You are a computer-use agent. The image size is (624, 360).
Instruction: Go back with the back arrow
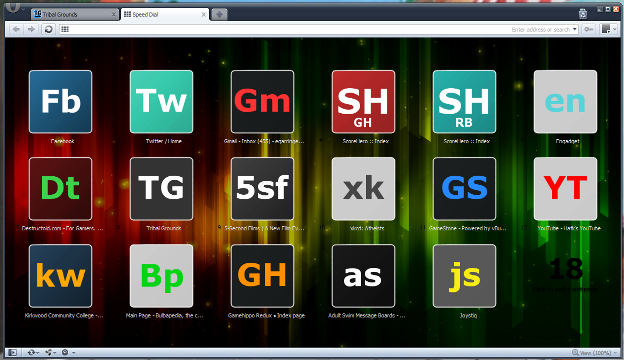click(x=16, y=29)
